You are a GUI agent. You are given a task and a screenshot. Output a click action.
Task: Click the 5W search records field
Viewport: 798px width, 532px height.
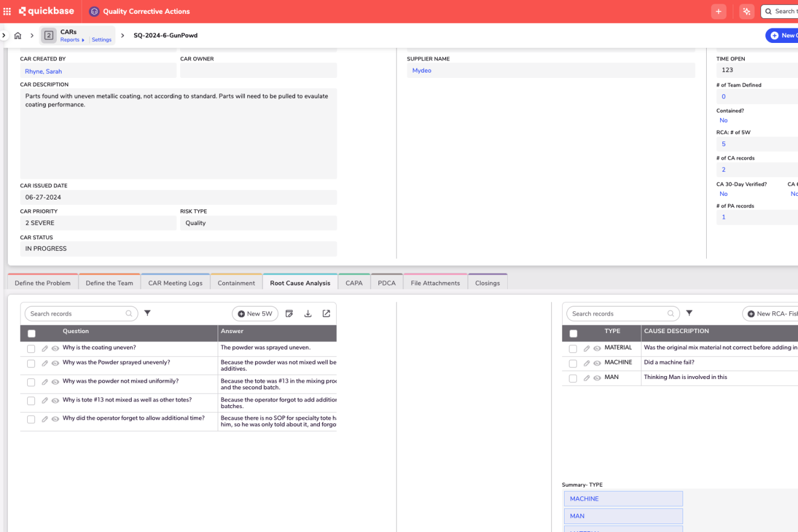77,314
